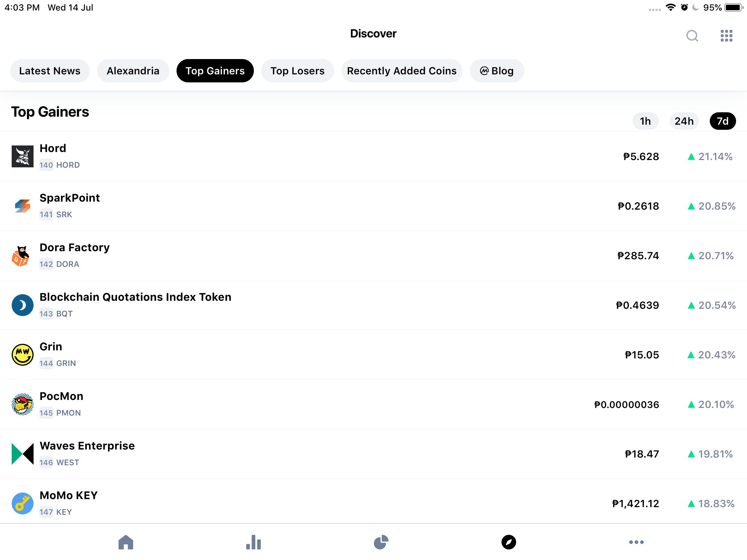The width and height of the screenshot is (747, 560).
Task: Open the Portfolio pie chart tab
Action: [381, 542]
